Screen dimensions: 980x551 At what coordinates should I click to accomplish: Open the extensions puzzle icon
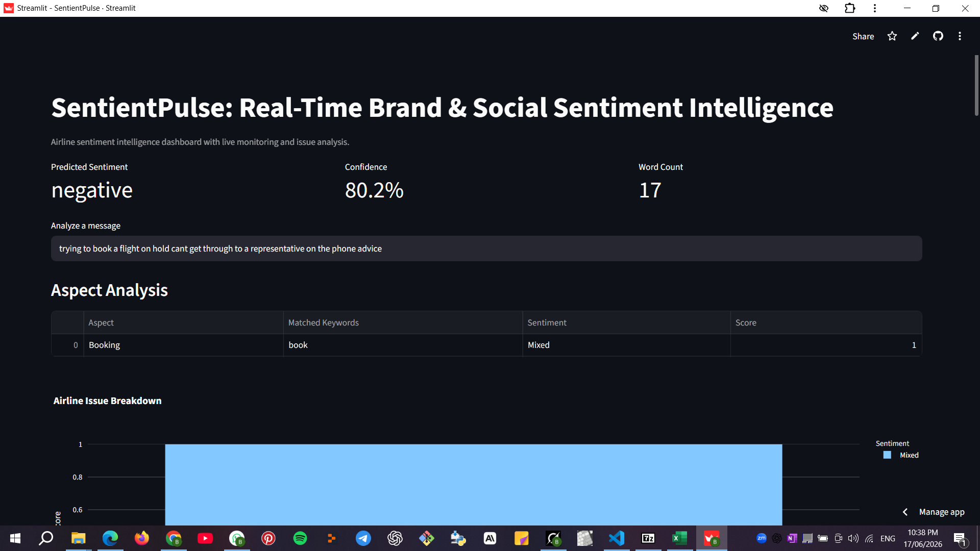(850, 8)
